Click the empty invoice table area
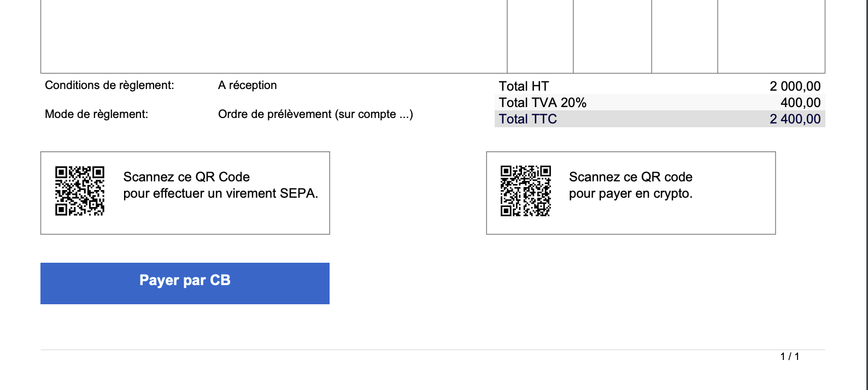The width and height of the screenshot is (868, 390). coord(273,36)
